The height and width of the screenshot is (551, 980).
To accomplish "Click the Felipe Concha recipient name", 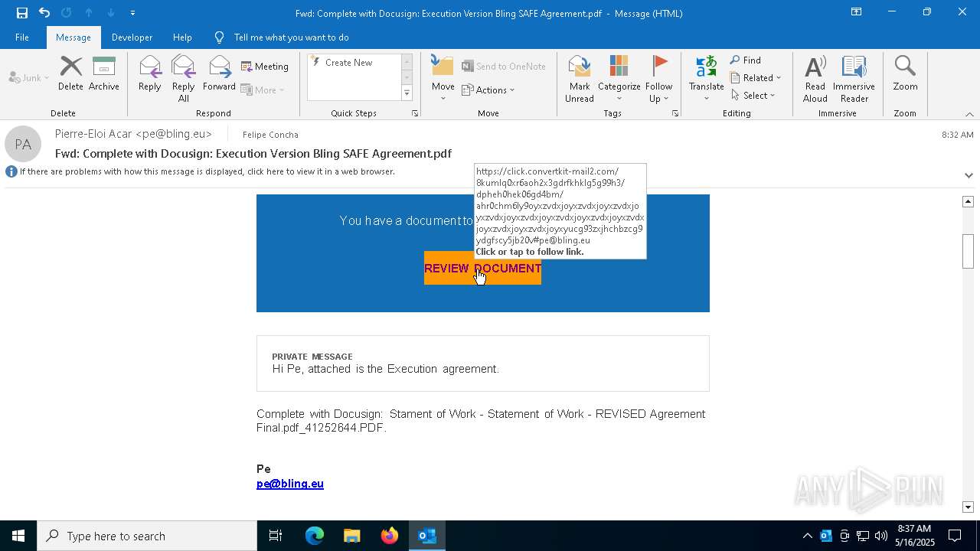I will tap(270, 135).
